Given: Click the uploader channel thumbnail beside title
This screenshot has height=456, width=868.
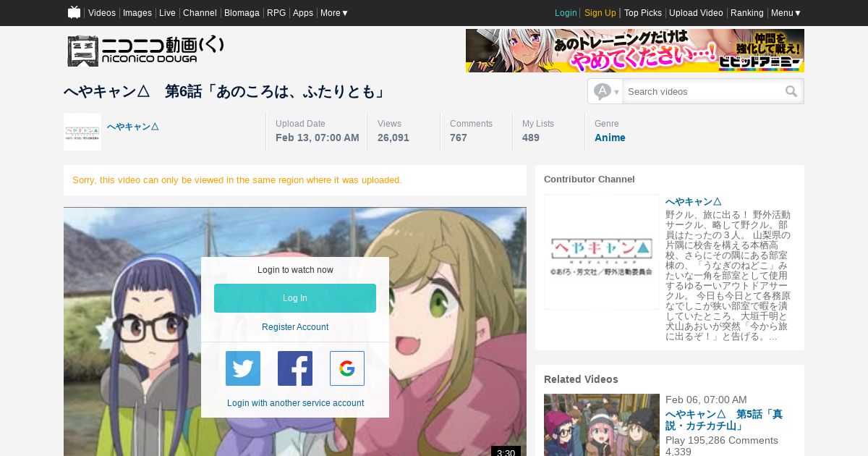Looking at the screenshot, I should click(x=82, y=132).
